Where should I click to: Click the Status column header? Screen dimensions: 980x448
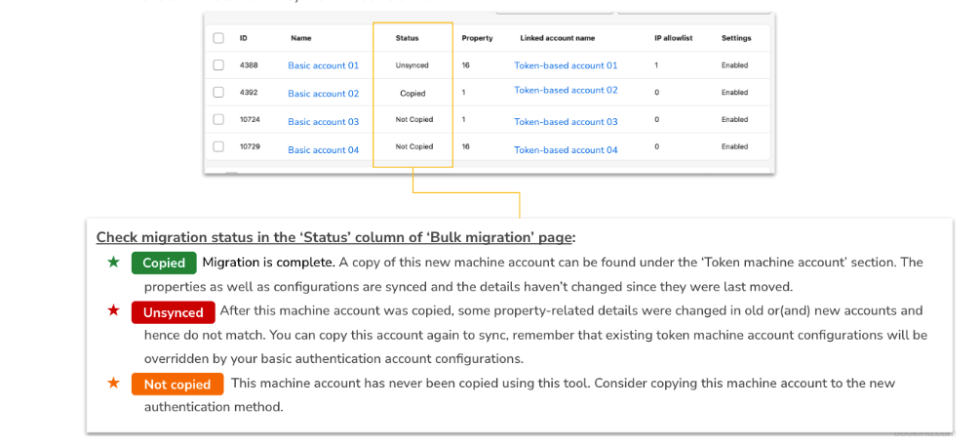pos(407,38)
